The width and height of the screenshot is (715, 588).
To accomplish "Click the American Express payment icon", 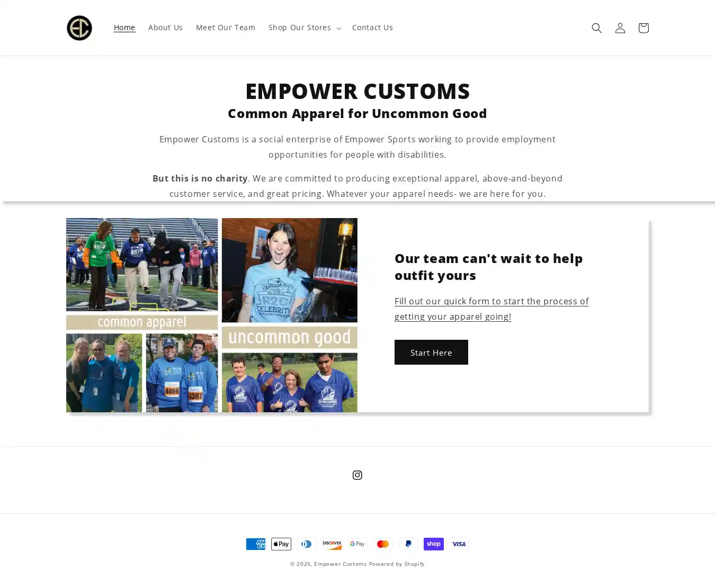I will 256,544.
